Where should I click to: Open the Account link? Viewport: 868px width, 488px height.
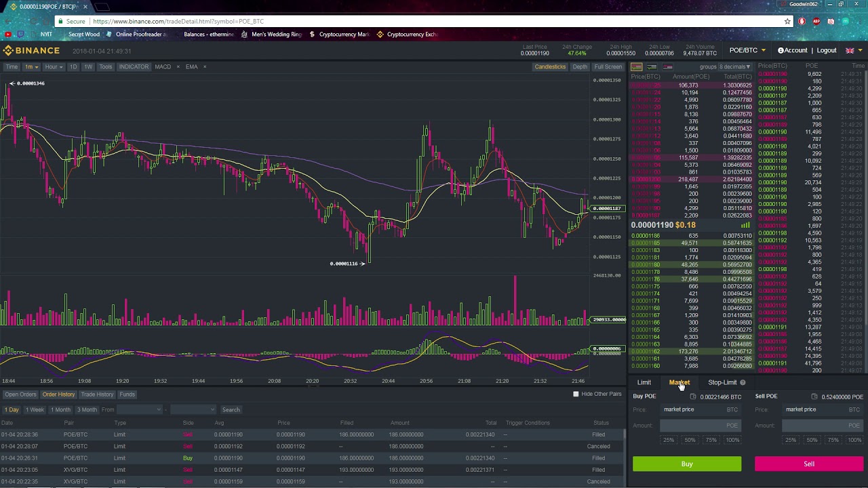click(x=795, y=50)
